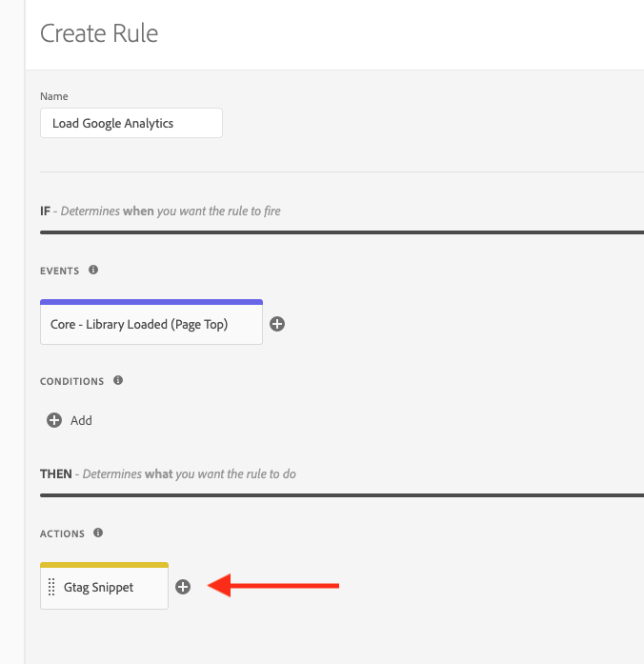
Task: Click the CONDITIONS section label
Action: (72, 381)
